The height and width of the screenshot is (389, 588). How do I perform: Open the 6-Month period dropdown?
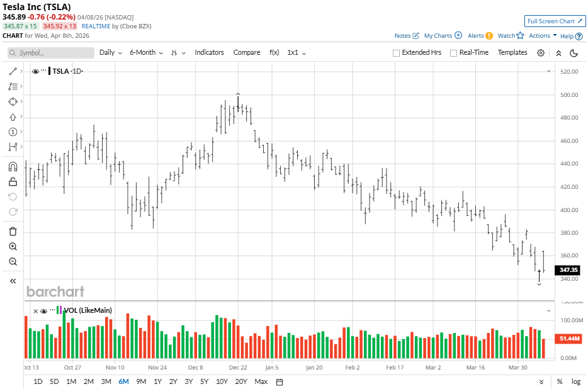tap(146, 52)
